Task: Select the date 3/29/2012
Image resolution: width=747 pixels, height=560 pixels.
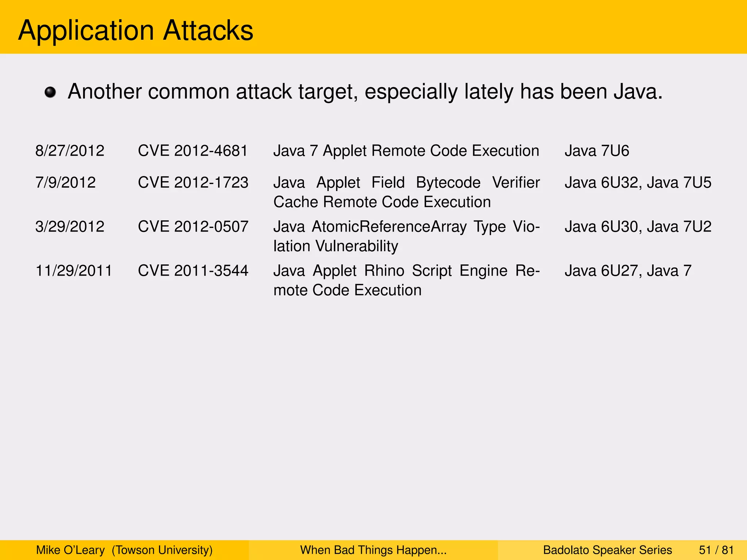Action: coord(70,226)
